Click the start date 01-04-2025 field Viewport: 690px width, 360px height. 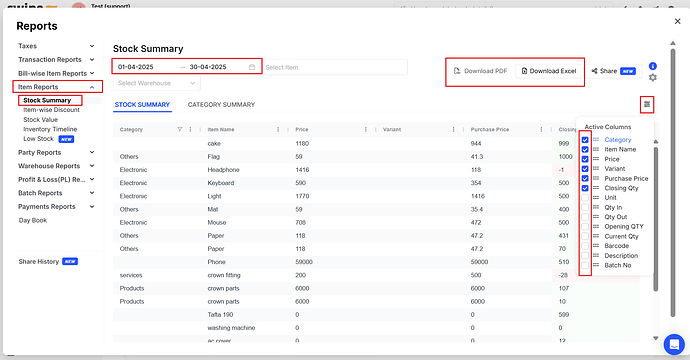click(x=136, y=67)
